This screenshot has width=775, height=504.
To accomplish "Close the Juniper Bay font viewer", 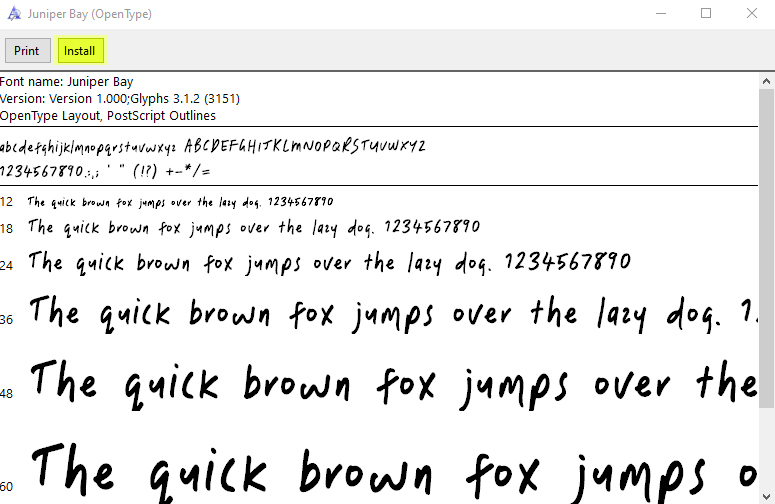I will click(752, 13).
